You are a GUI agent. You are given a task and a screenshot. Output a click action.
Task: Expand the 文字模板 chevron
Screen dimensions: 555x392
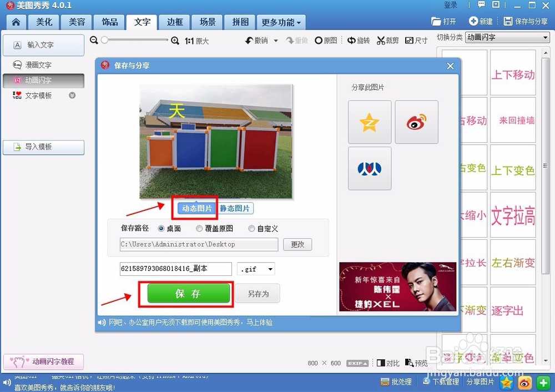tap(72, 96)
